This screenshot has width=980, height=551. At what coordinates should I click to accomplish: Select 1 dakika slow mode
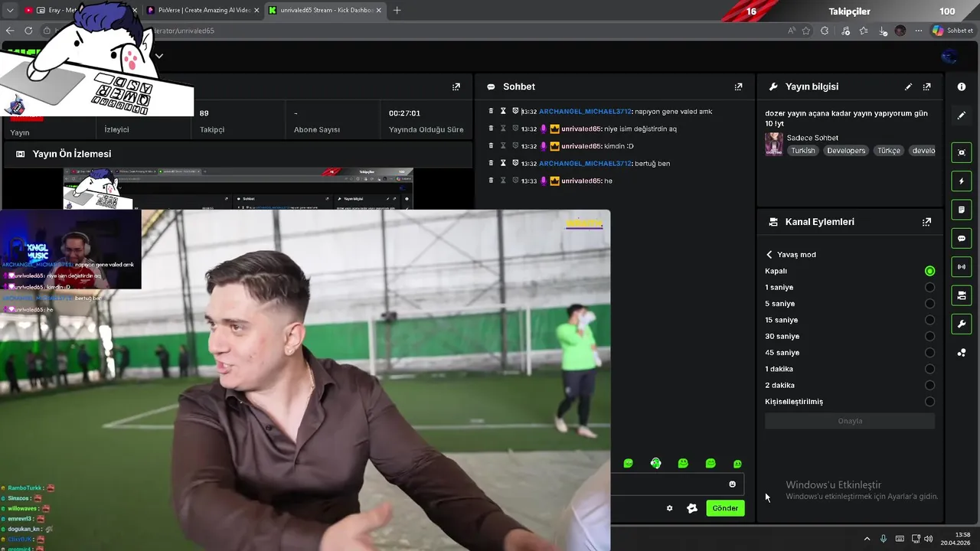[929, 369]
